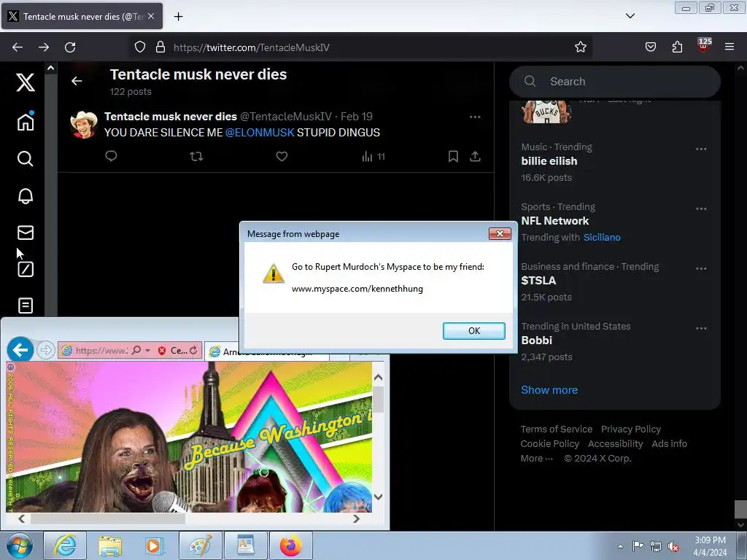Click Firefox forward navigation arrow
This screenshot has width=747, height=560.
[x=44, y=47]
